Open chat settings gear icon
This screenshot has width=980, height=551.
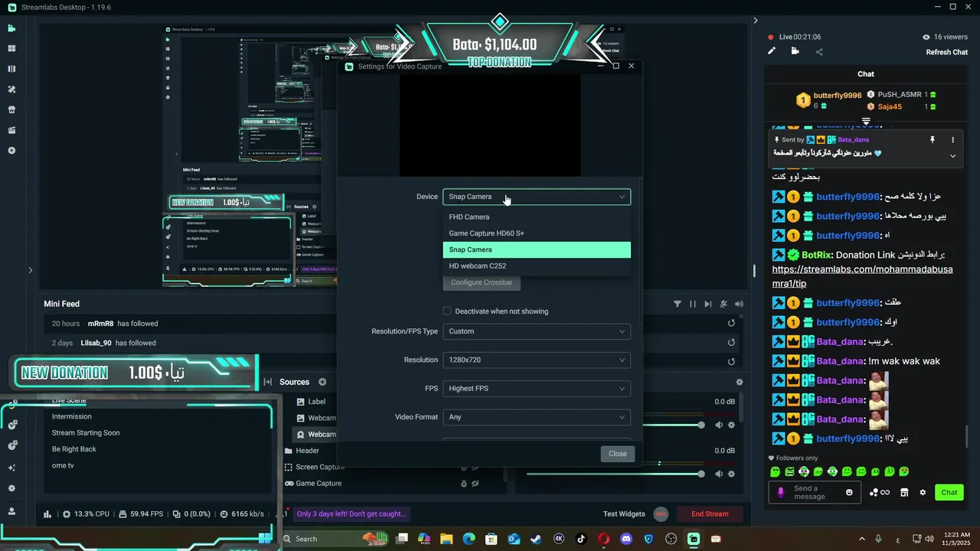point(923,492)
